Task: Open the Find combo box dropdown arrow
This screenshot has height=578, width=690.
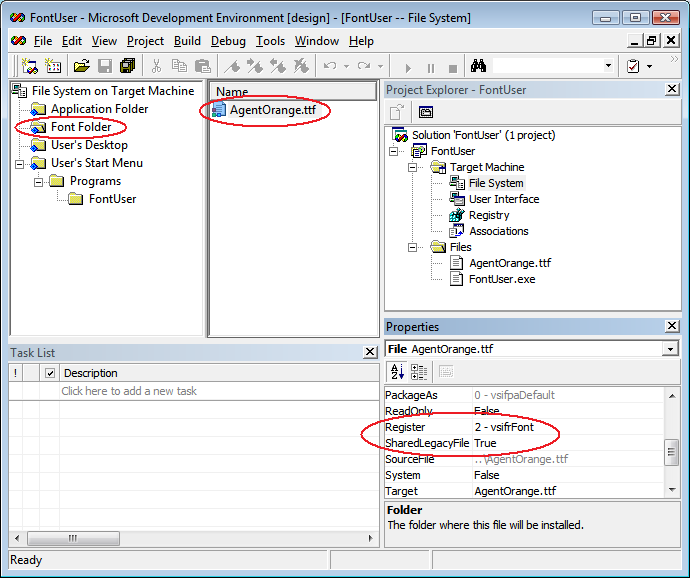Action: pos(608,66)
